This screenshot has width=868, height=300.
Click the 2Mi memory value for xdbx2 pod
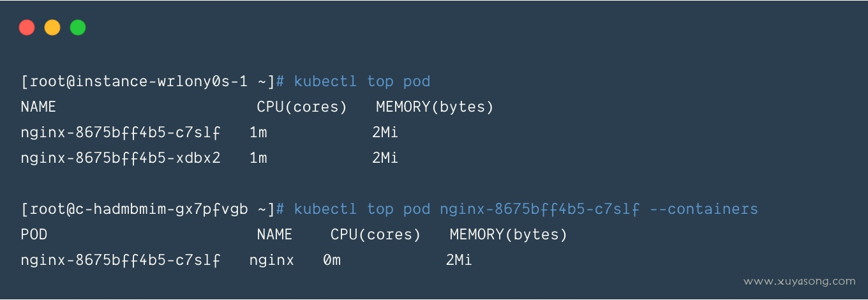(385, 158)
